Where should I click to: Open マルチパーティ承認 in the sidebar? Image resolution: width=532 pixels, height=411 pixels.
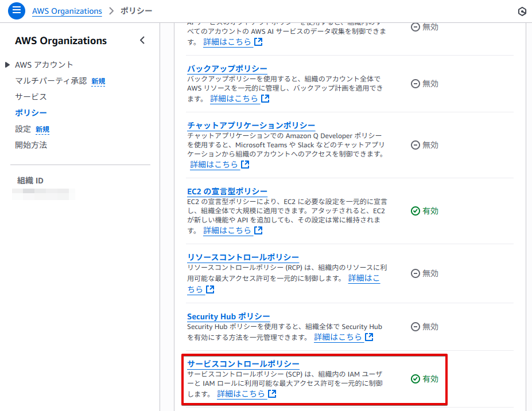coord(51,81)
